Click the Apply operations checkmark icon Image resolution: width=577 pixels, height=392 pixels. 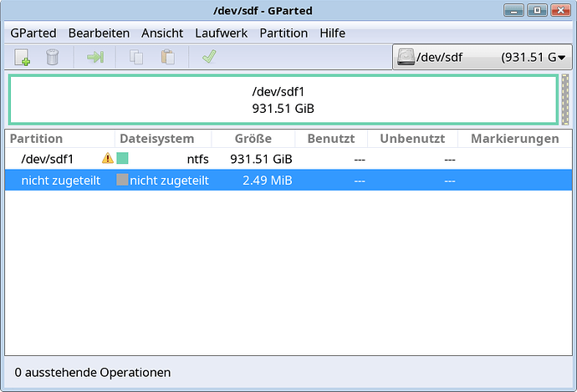click(x=209, y=57)
